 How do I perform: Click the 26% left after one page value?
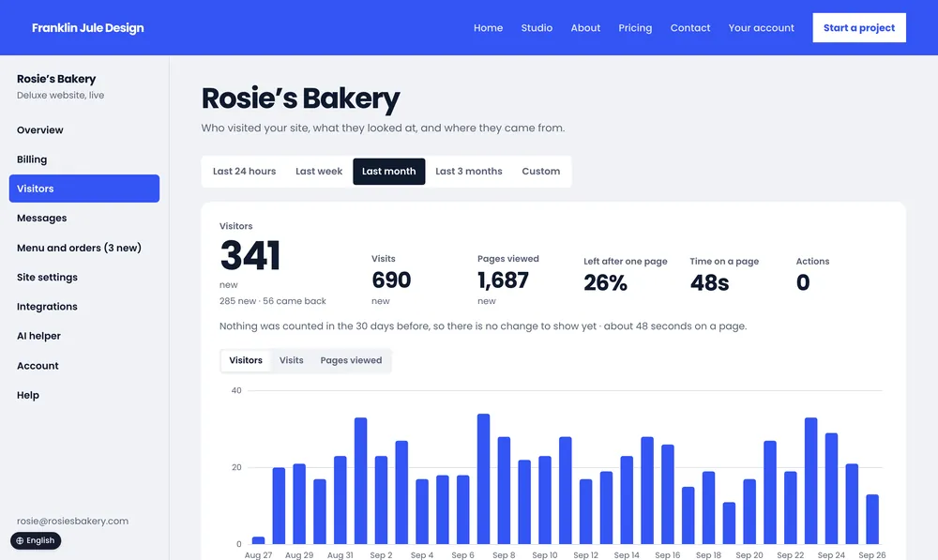point(605,282)
